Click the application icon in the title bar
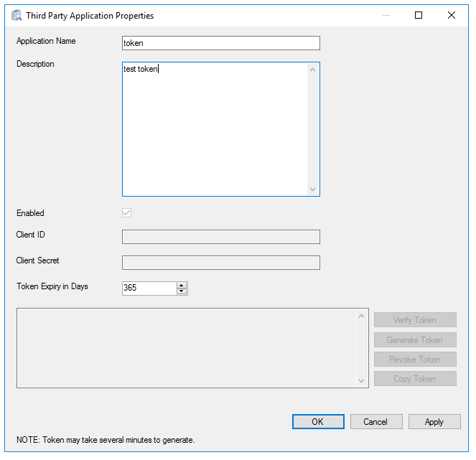This screenshot has width=476, height=460. click(16, 15)
